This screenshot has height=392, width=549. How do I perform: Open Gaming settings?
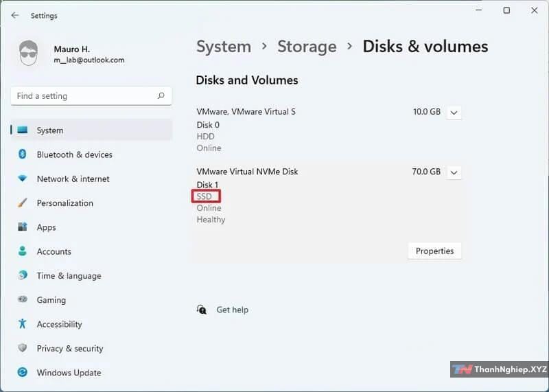click(x=91, y=299)
